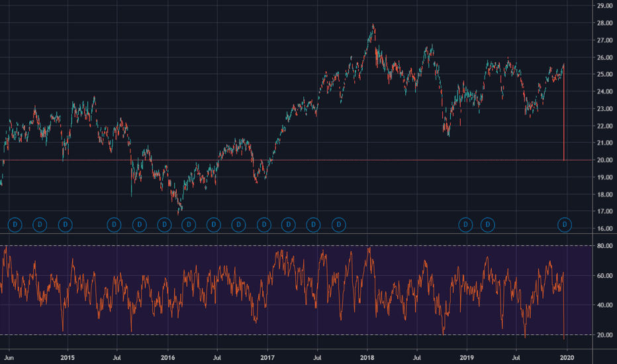Select the red horizontal line at 20.00

click(296, 160)
